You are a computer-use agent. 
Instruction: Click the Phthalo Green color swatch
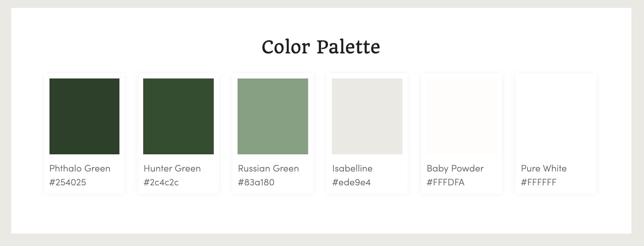point(84,116)
